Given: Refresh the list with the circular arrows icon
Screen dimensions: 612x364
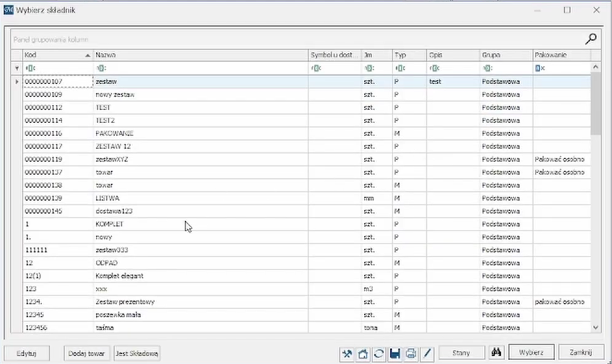Looking at the screenshot, I should (x=379, y=353).
